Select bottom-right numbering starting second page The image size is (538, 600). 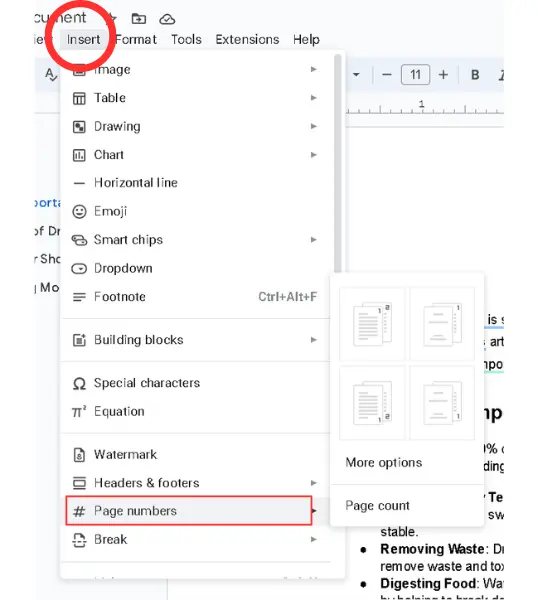(x=442, y=403)
